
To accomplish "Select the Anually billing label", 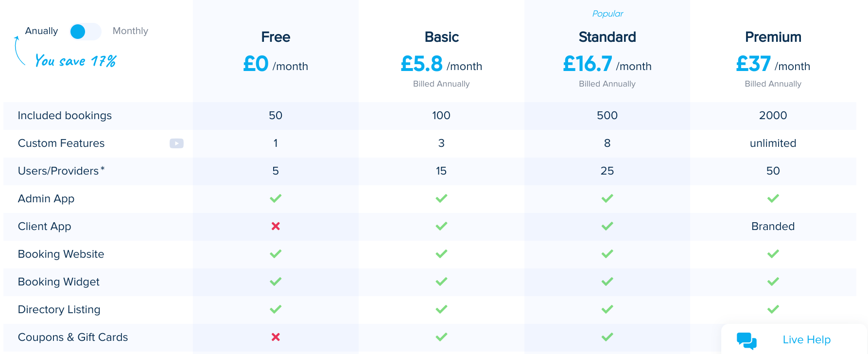I will [x=41, y=31].
